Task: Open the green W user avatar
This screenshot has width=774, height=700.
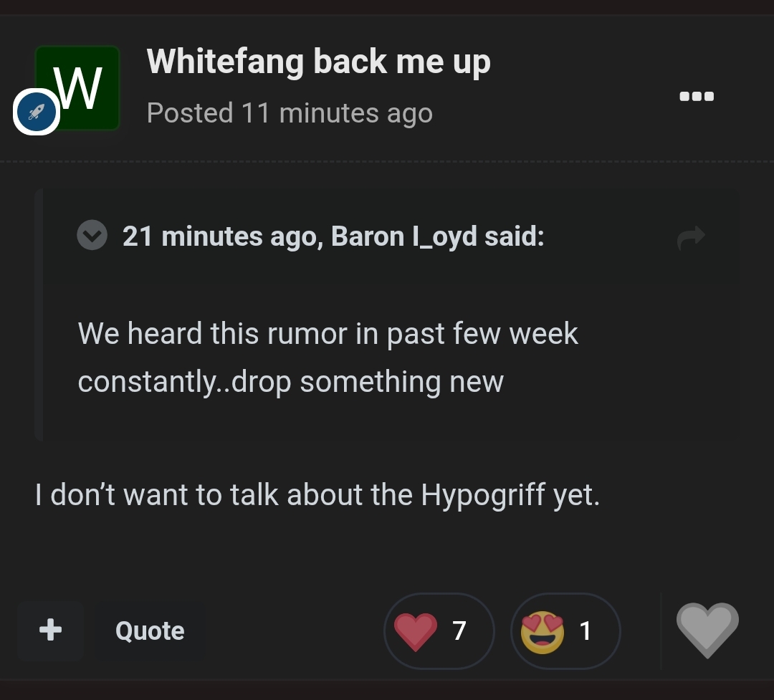Action: pos(77,88)
